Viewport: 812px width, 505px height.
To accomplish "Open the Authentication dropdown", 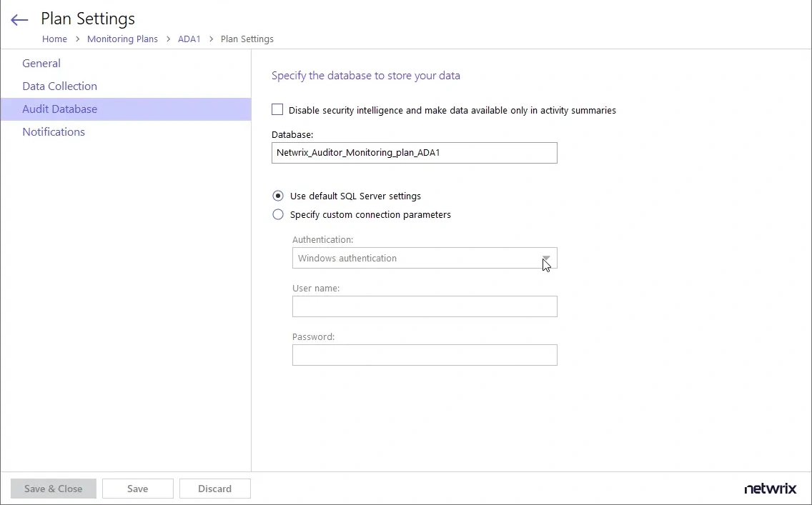I will pos(546,258).
